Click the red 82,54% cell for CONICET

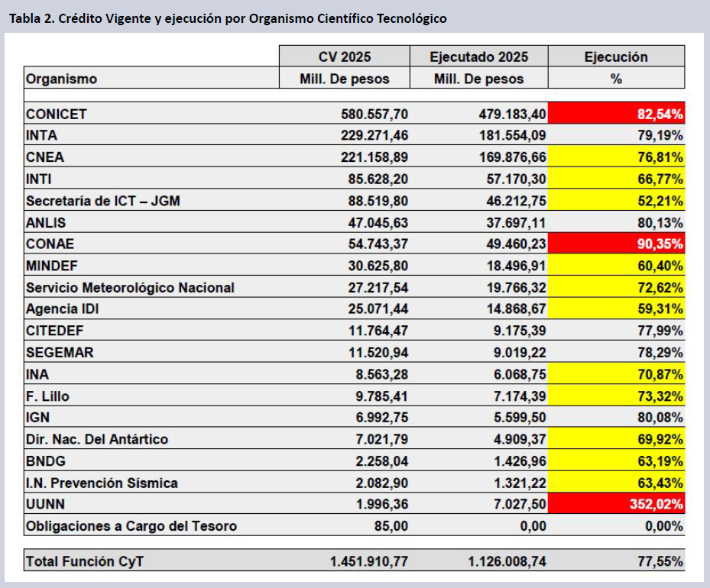pos(616,114)
